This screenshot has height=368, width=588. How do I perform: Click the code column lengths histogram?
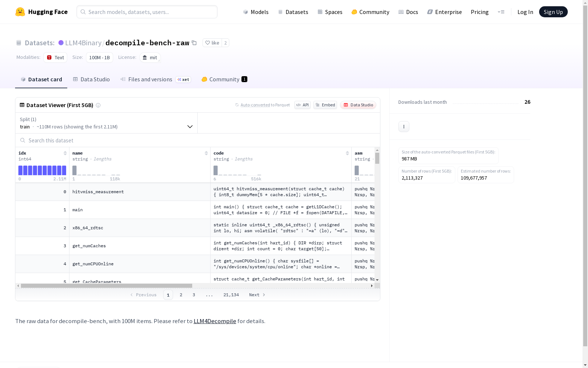coord(237,170)
